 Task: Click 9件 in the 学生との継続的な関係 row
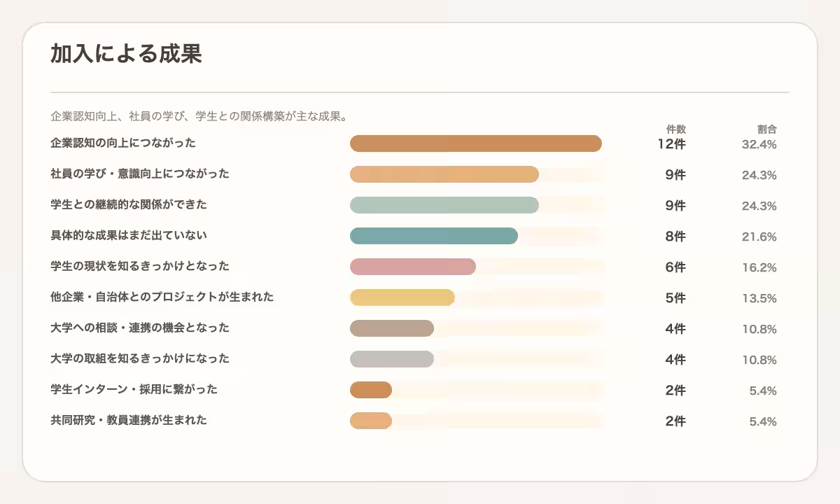tap(675, 206)
